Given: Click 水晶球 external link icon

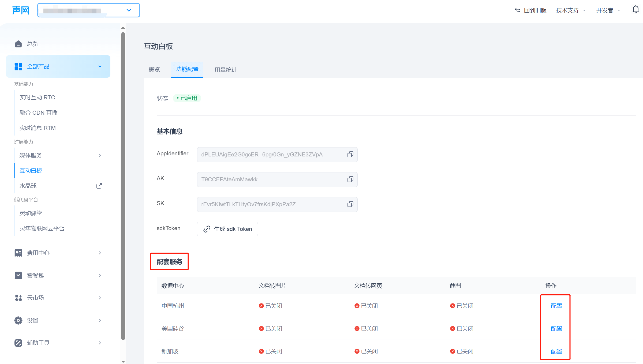Looking at the screenshot, I should coord(99,186).
